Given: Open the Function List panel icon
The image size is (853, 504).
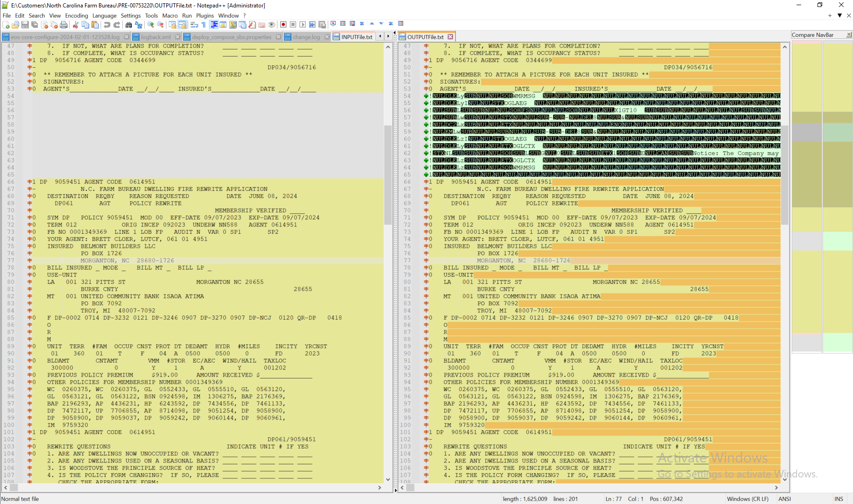Looking at the screenshot, I should (x=252, y=24).
